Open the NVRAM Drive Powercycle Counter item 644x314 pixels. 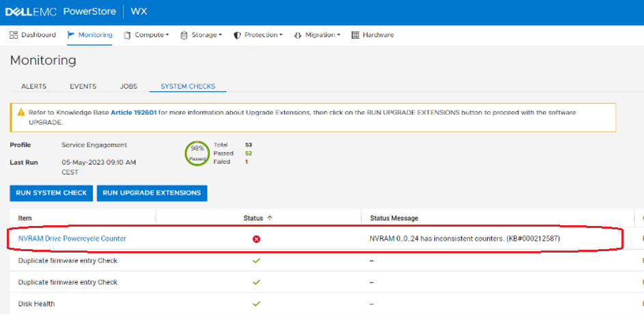72,239
